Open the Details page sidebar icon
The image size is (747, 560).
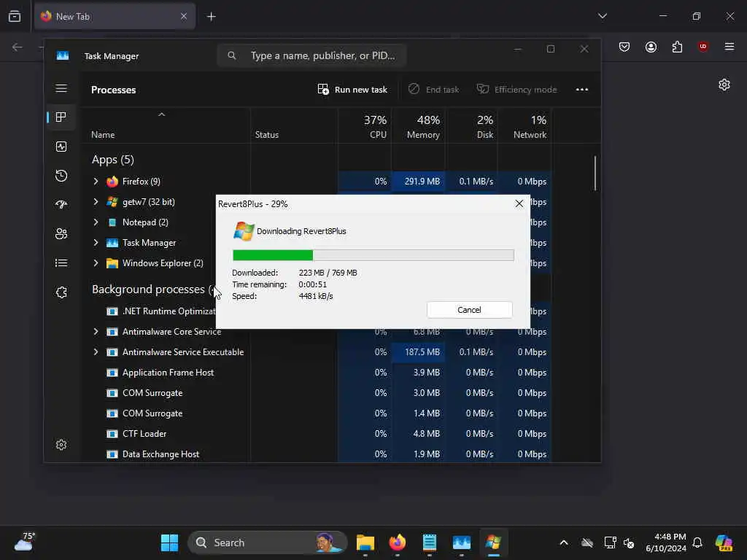61,262
